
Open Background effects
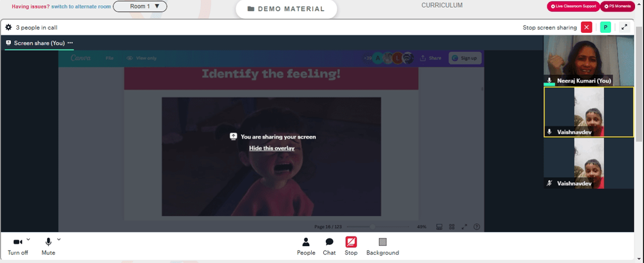pos(383,246)
